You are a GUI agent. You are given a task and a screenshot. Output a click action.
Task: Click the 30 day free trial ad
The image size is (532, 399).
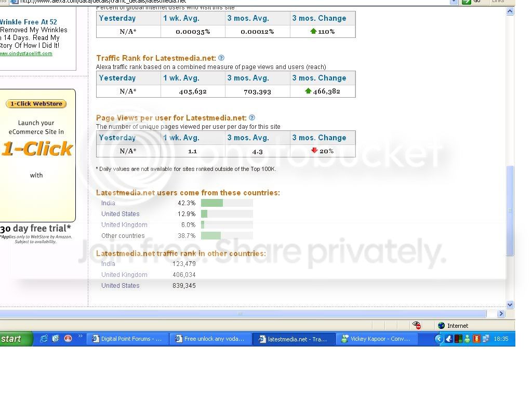(x=35, y=228)
